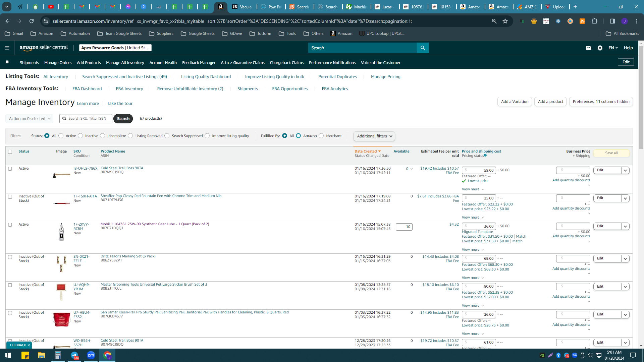
Task: Click the Mobil 1 gear lube bottle thumbnail
Action: [61, 232]
